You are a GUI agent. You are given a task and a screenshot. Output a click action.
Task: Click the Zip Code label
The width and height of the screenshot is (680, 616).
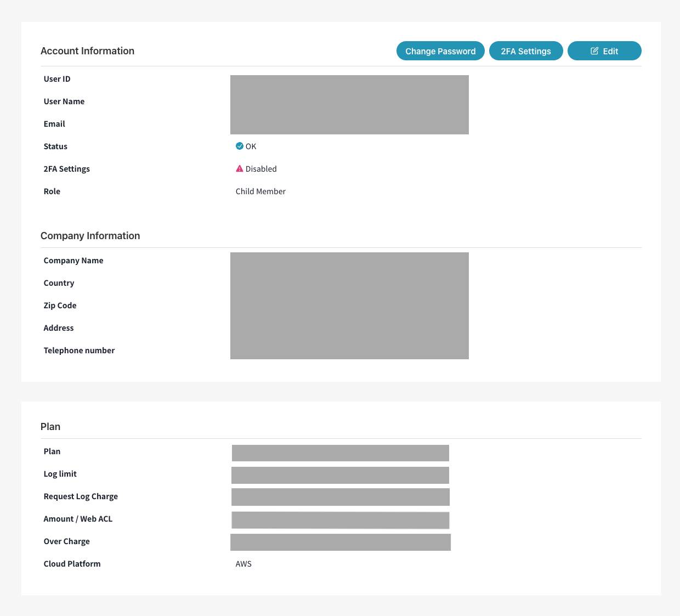click(60, 306)
